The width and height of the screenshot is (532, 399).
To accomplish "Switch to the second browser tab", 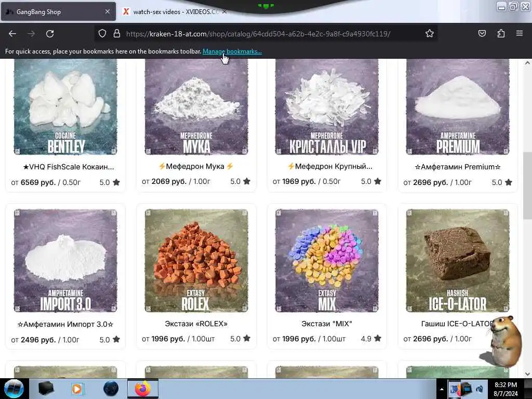I will coord(175,12).
